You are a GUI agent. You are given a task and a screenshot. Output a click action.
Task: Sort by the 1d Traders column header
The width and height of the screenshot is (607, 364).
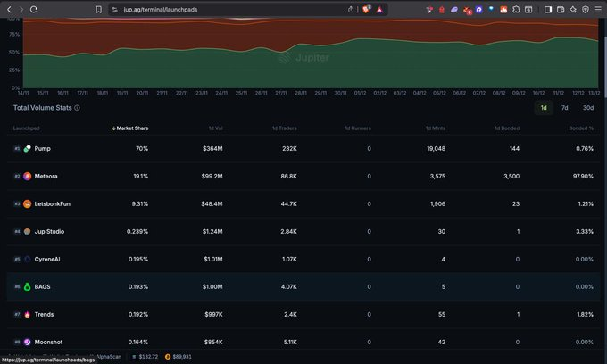285,128
